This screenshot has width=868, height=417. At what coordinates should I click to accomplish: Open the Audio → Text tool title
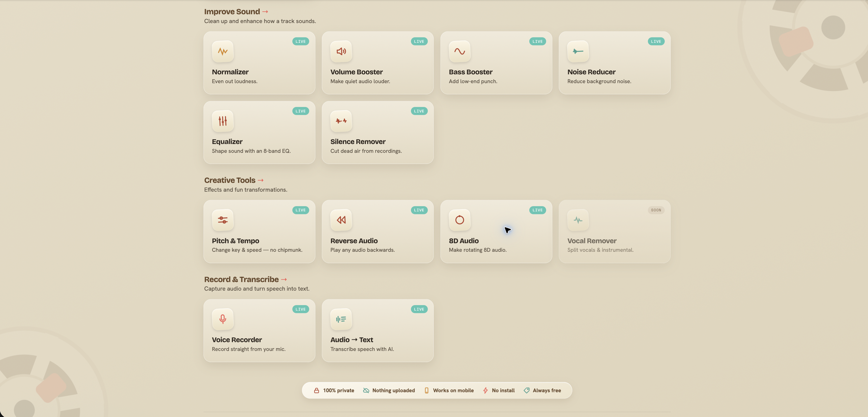click(351, 340)
